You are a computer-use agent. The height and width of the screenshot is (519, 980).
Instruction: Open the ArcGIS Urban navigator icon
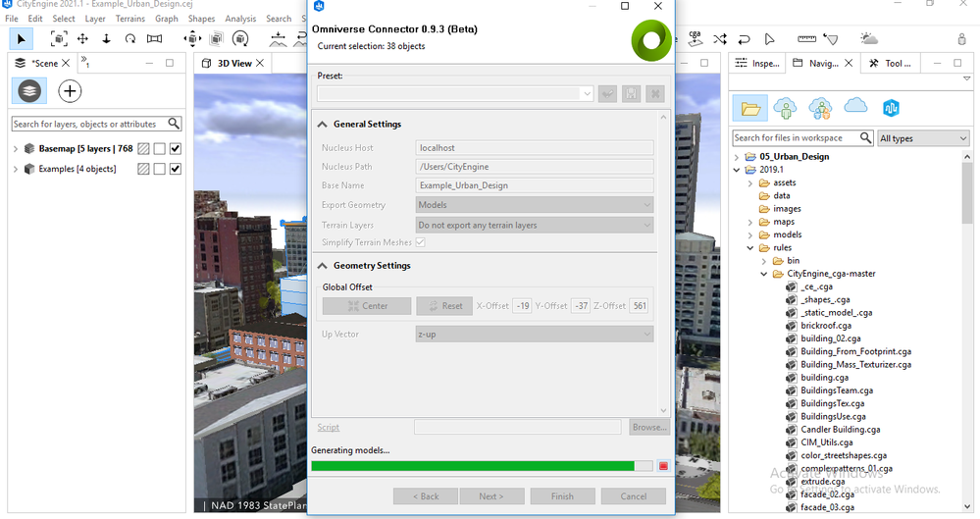coord(891,108)
